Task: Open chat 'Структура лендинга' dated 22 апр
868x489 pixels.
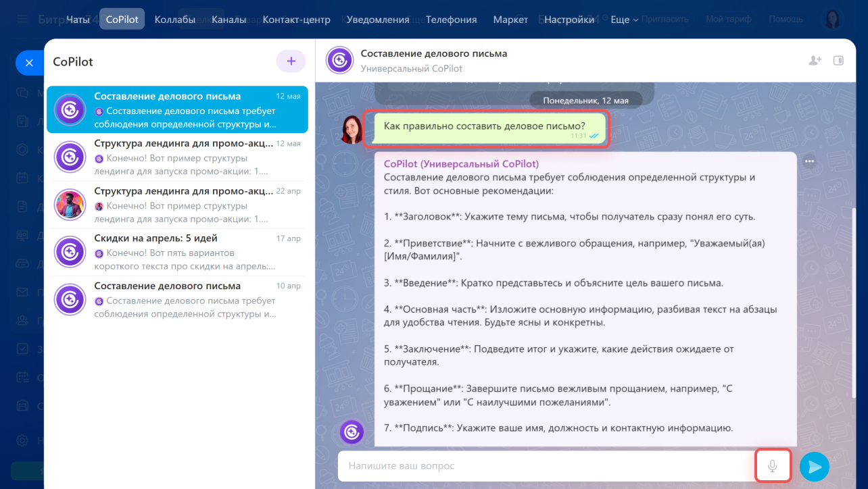Action: [177, 205]
